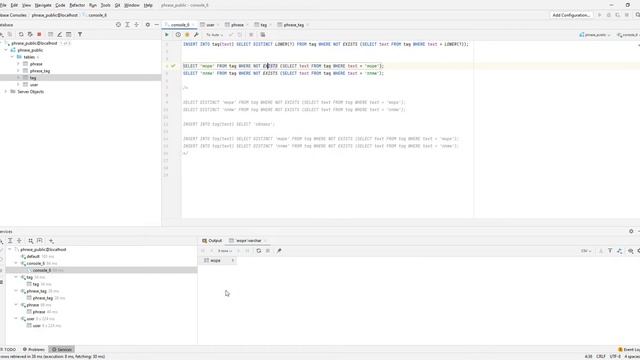Click the Add Configuration button
The height and width of the screenshot is (360, 640).
tap(571, 15)
